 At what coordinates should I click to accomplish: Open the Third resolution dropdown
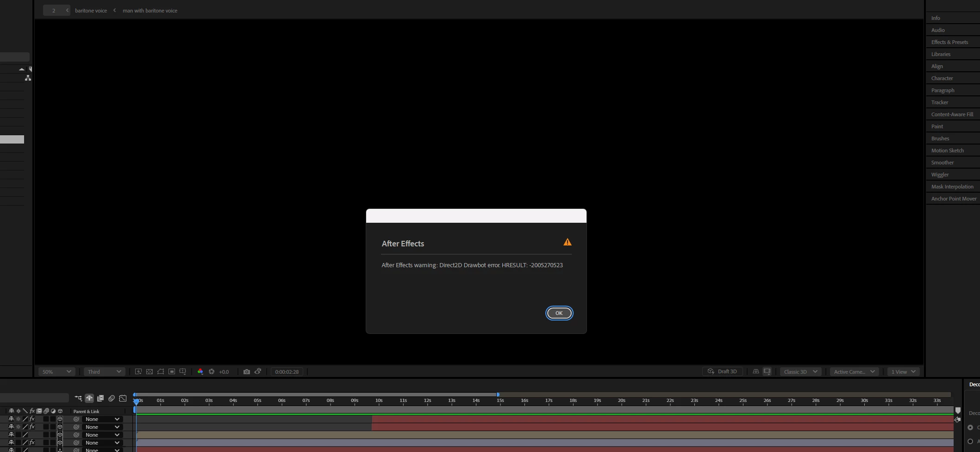click(105, 371)
